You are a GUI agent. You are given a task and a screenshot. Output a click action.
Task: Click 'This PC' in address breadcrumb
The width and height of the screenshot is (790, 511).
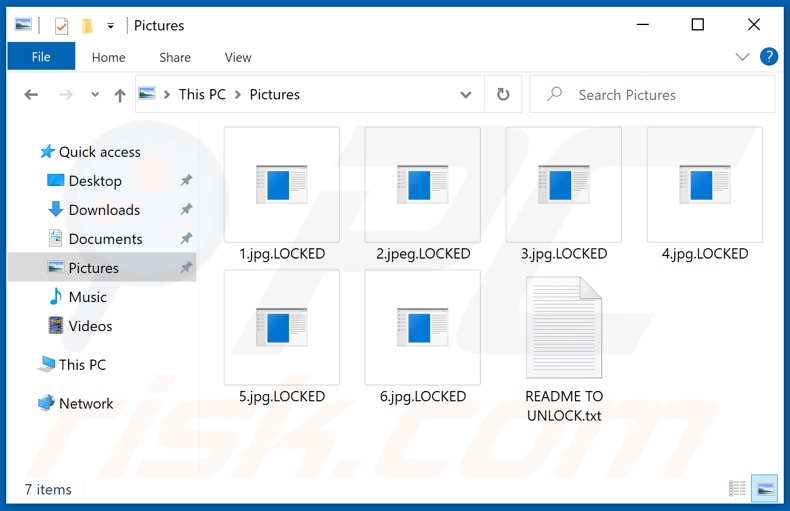[202, 95]
